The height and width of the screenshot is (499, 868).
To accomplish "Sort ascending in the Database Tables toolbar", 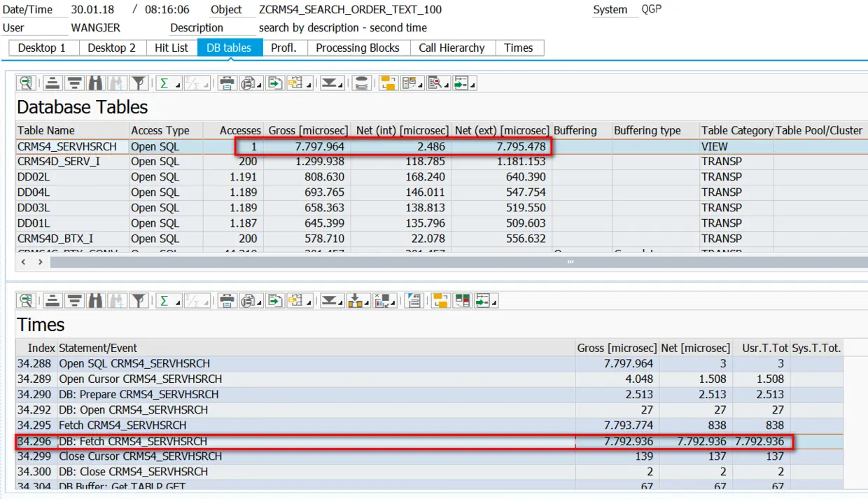I will point(52,83).
